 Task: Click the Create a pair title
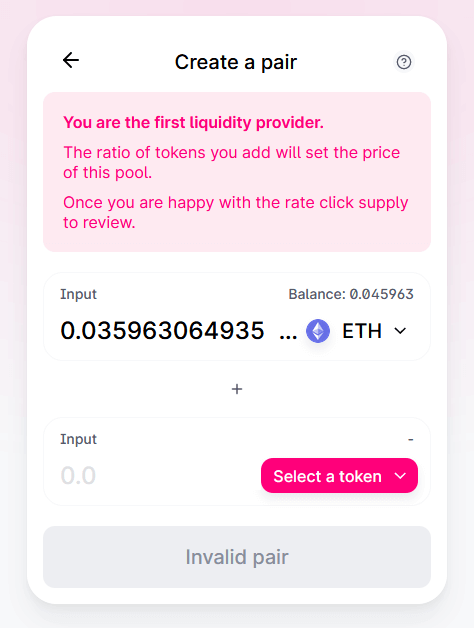[x=236, y=62]
